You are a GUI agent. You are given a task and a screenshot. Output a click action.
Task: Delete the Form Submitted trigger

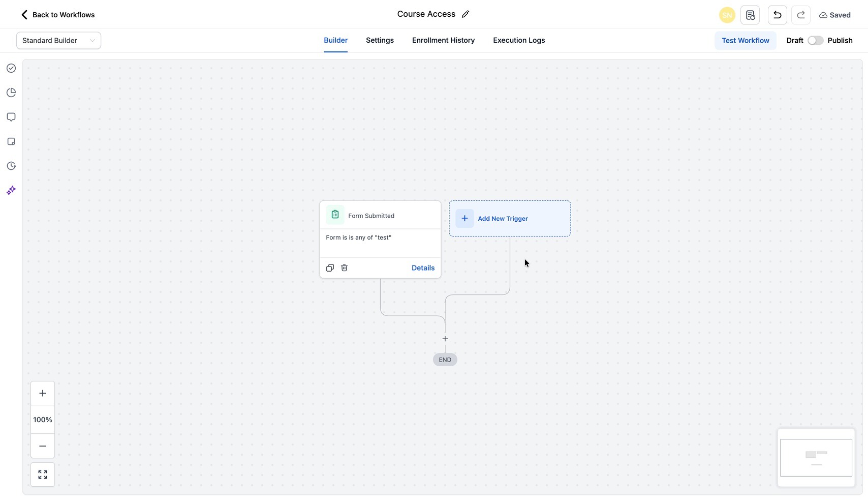tap(344, 268)
